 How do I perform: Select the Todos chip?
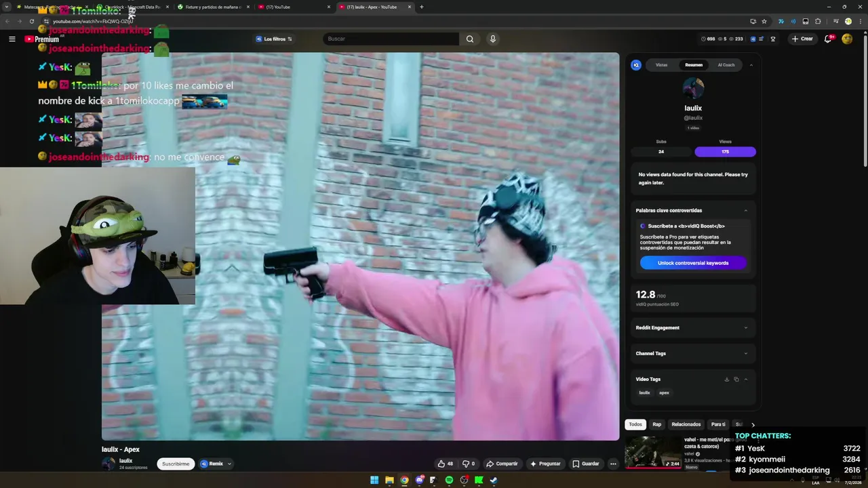click(x=635, y=424)
